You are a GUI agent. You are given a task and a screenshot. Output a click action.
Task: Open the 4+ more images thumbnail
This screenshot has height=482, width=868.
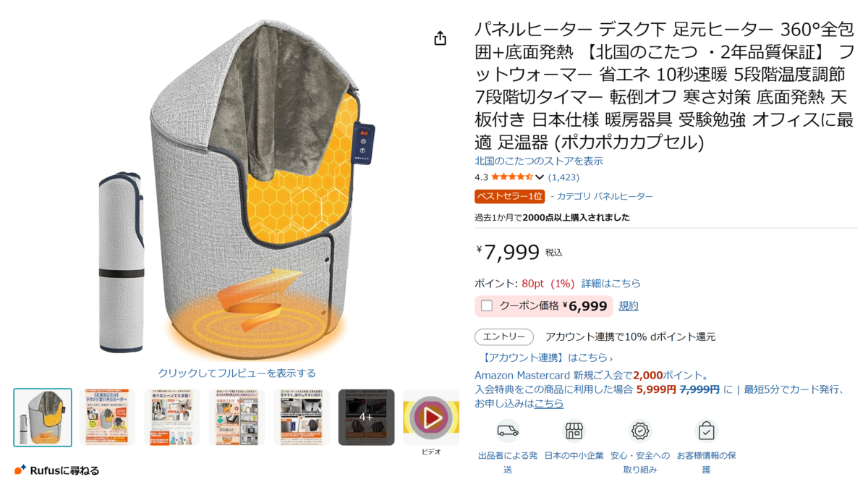[x=366, y=418]
